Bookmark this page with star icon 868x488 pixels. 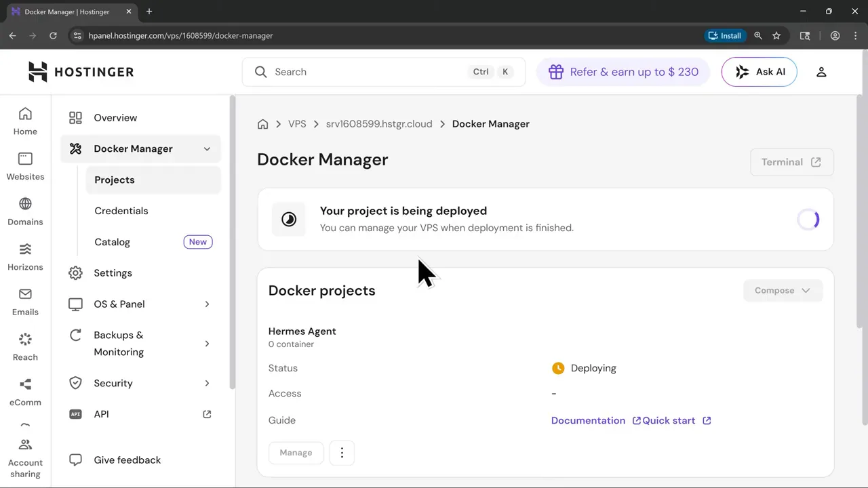pos(776,36)
